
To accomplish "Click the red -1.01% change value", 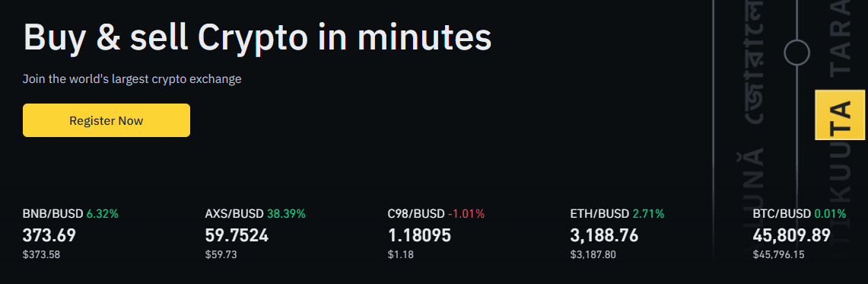I will 466,213.
